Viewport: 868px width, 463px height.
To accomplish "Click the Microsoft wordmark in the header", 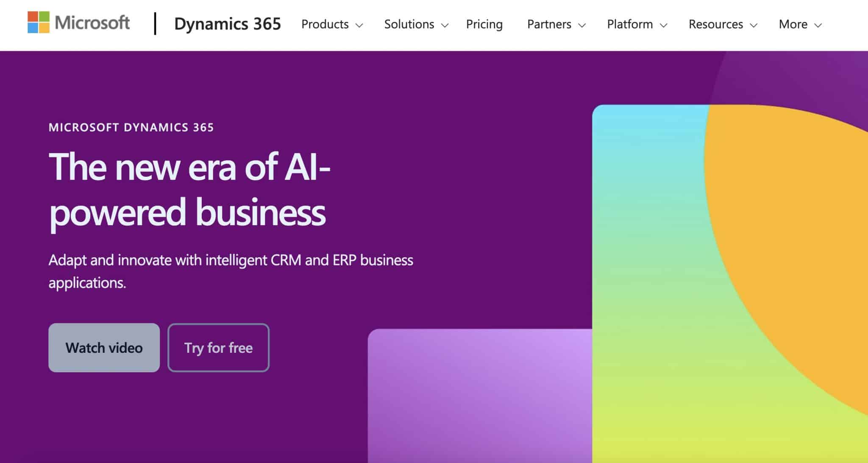I will tap(91, 24).
